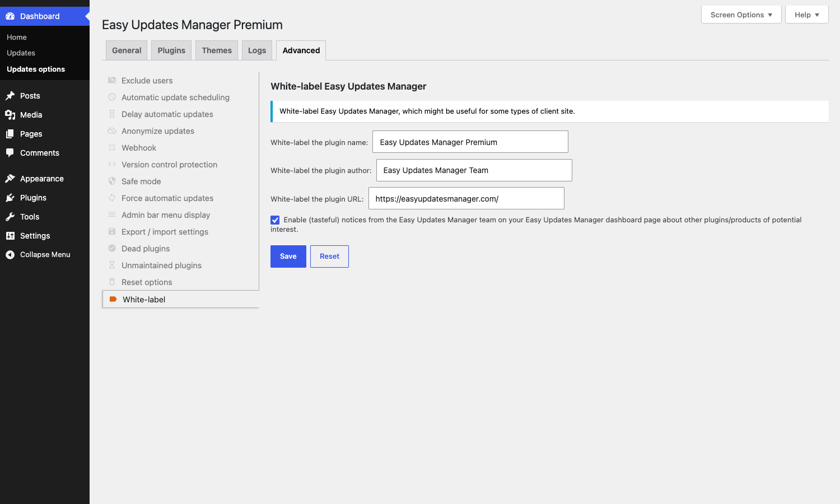Click the Comments bubble icon

tap(10, 153)
